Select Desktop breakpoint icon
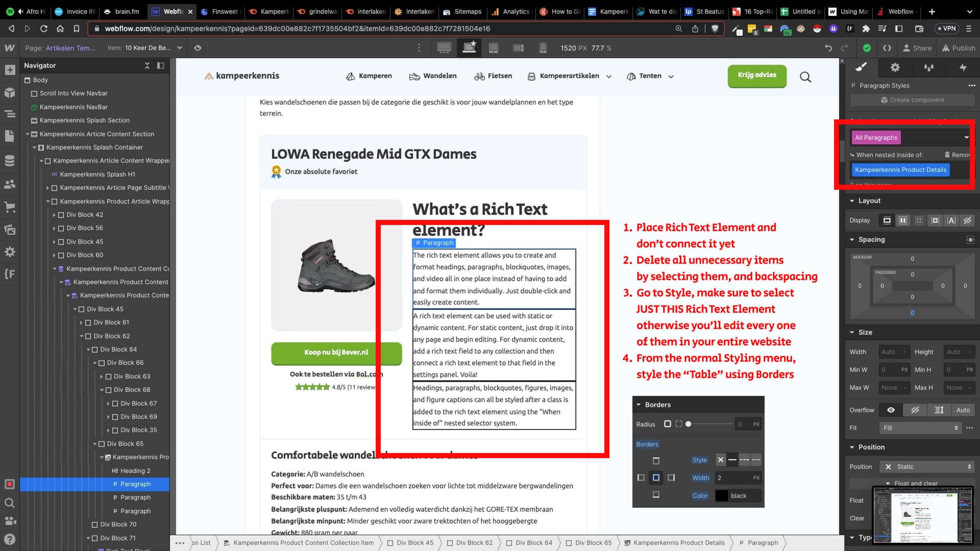Screen dimensions: 980x551 tap(444, 48)
